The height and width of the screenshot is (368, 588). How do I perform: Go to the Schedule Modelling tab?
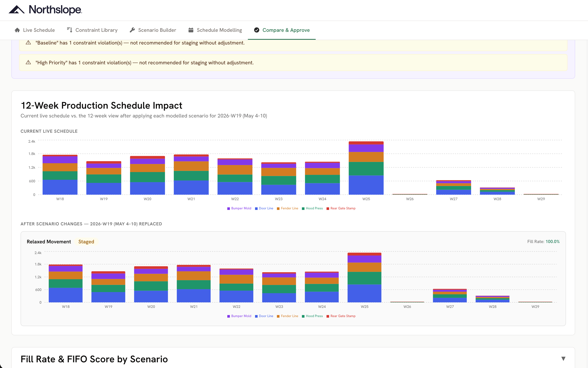point(215,30)
